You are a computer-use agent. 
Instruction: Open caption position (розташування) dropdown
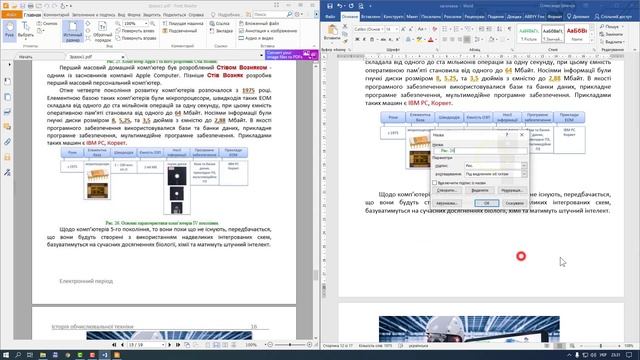click(524, 174)
